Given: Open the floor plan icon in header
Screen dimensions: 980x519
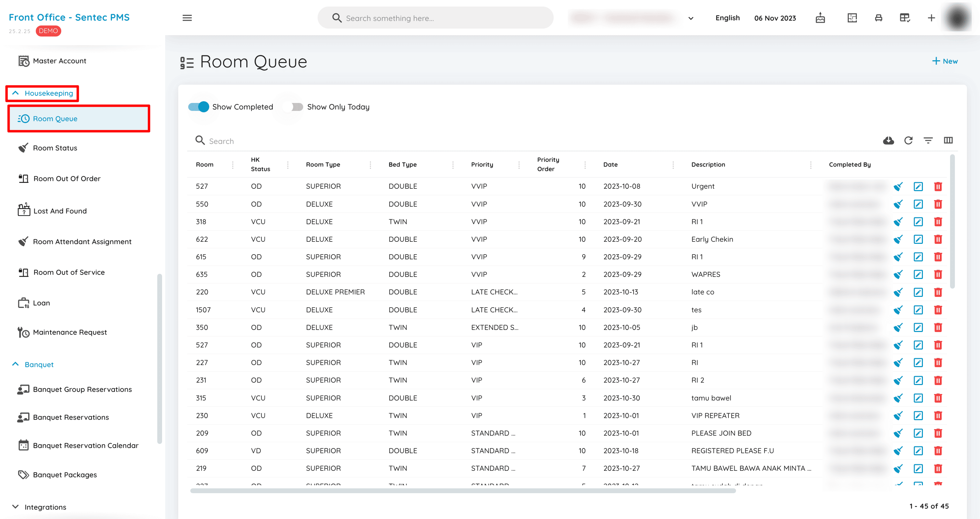Looking at the screenshot, I should point(852,18).
